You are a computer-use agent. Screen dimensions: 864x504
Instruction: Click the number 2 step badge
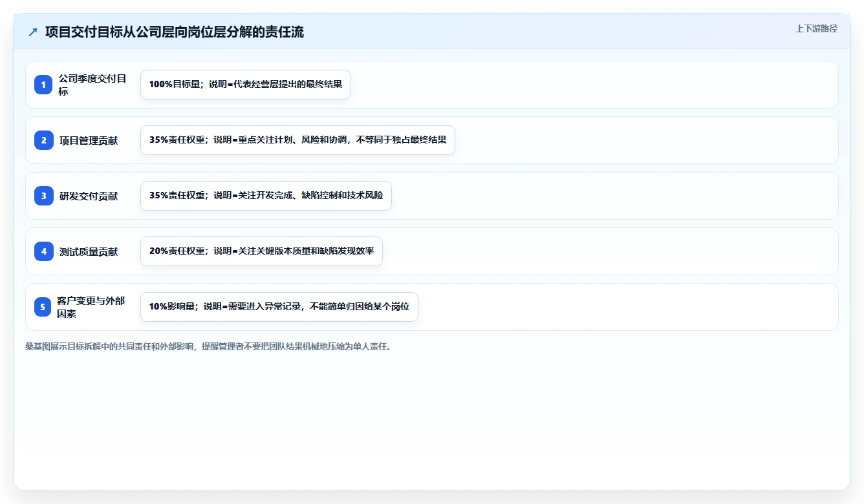tap(44, 140)
